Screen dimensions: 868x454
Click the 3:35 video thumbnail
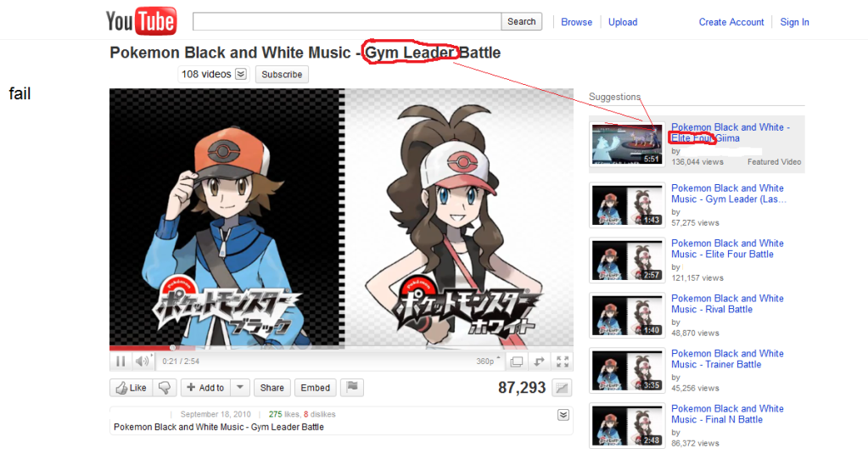[x=627, y=370]
